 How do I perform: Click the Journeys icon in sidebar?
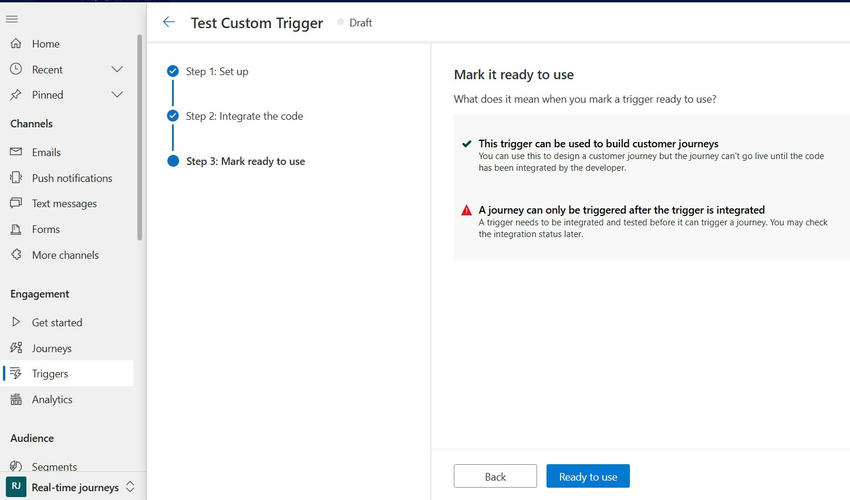click(15, 348)
